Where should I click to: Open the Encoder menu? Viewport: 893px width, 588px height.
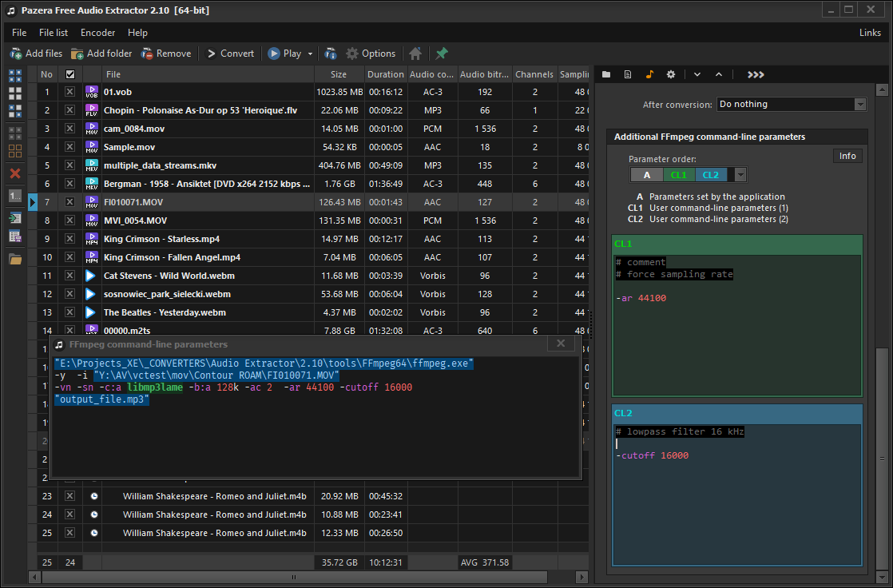97,33
